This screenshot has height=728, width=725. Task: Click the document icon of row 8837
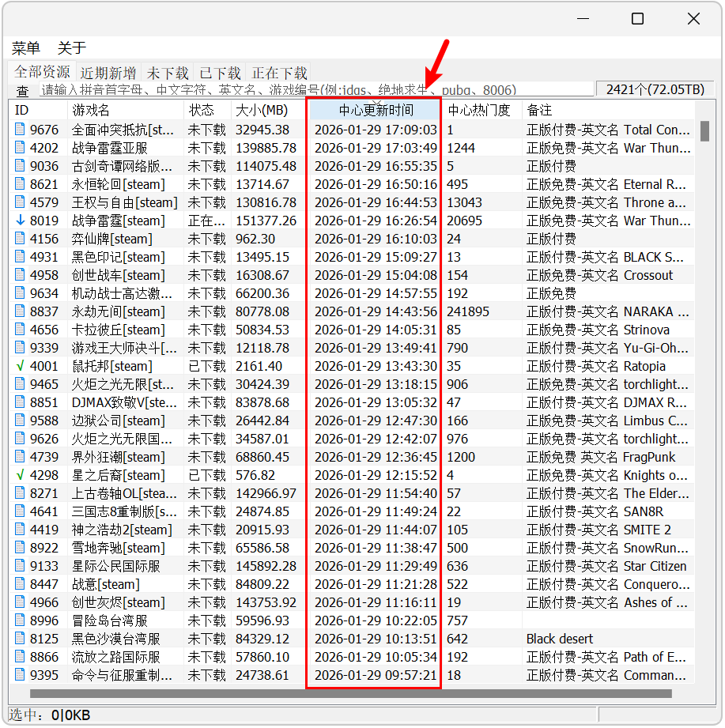[20, 311]
